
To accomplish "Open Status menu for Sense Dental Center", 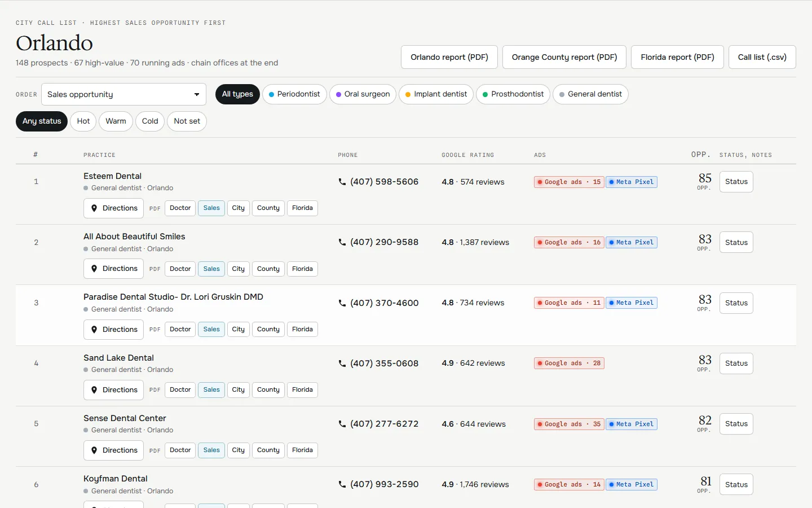I will (736, 424).
